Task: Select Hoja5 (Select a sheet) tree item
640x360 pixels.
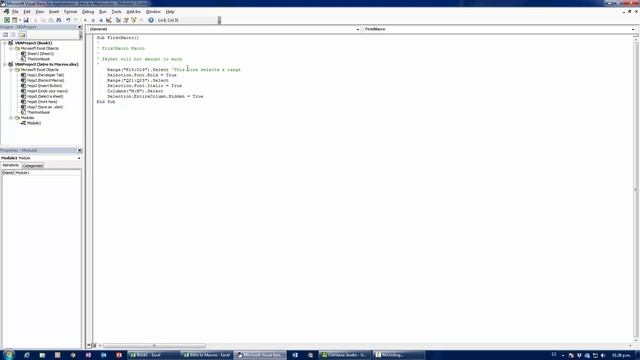Action: point(45,96)
